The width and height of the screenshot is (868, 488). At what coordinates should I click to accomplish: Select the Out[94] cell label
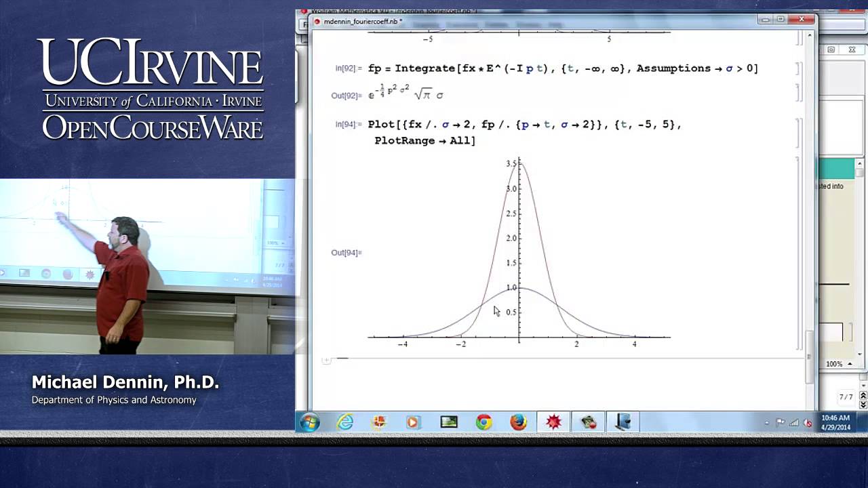tap(347, 253)
